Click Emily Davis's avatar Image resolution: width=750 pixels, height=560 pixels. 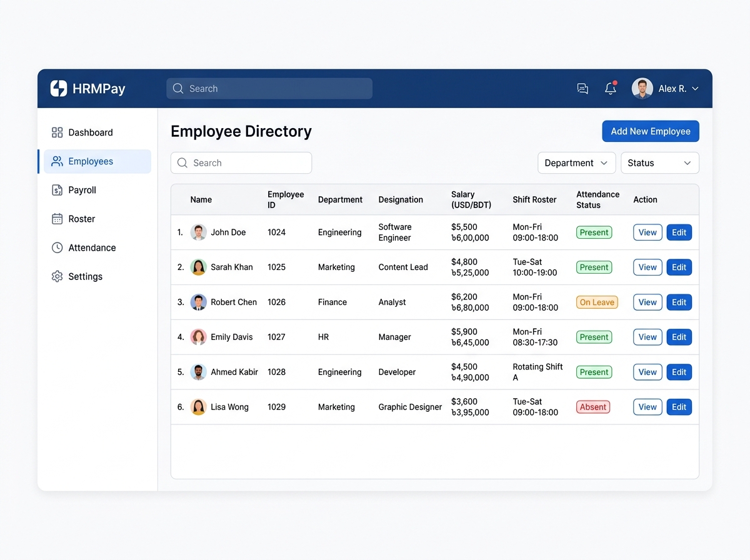click(199, 337)
